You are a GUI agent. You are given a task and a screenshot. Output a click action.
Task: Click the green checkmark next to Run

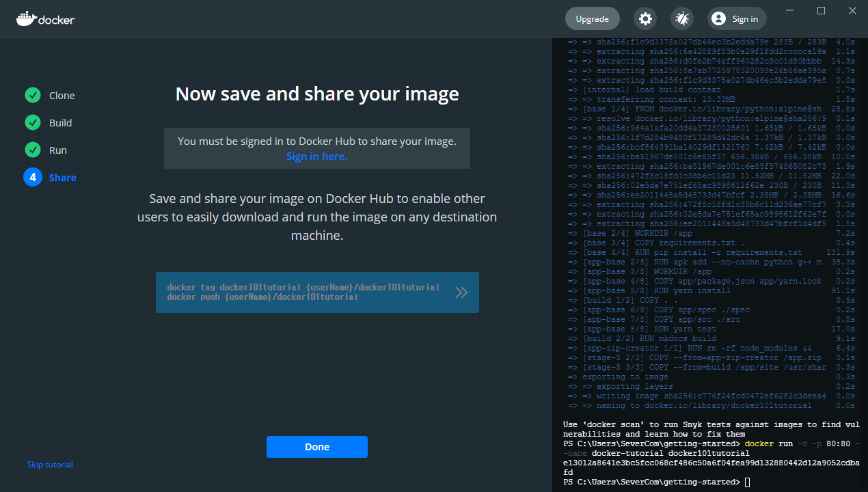pos(32,150)
